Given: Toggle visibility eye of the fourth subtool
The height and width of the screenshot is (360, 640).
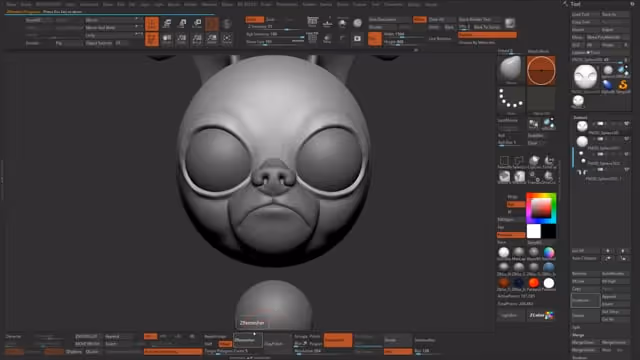Looking at the screenshot, I should 627,169.
